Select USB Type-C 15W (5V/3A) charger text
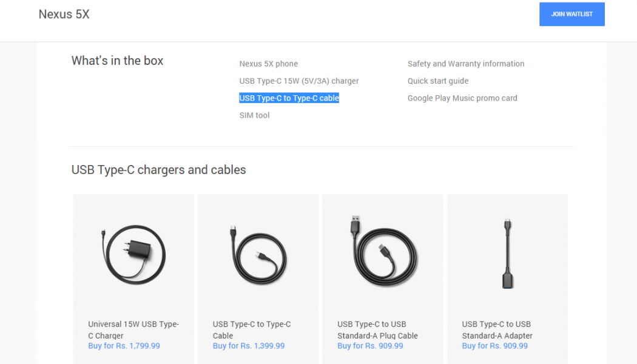 click(x=299, y=81)
